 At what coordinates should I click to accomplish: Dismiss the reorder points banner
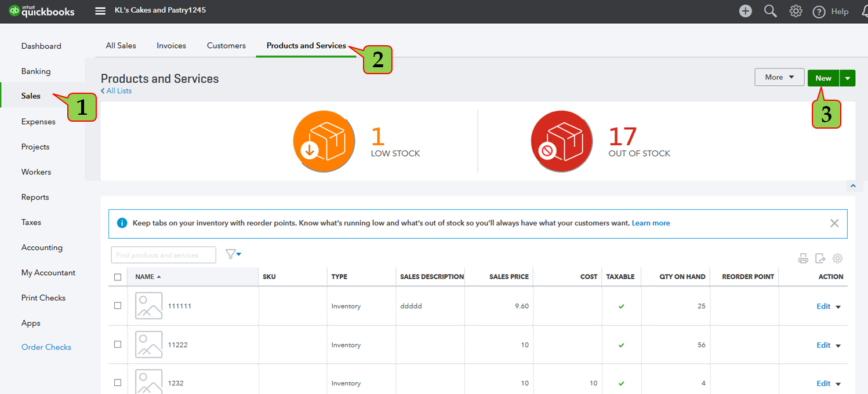[834, 223]
